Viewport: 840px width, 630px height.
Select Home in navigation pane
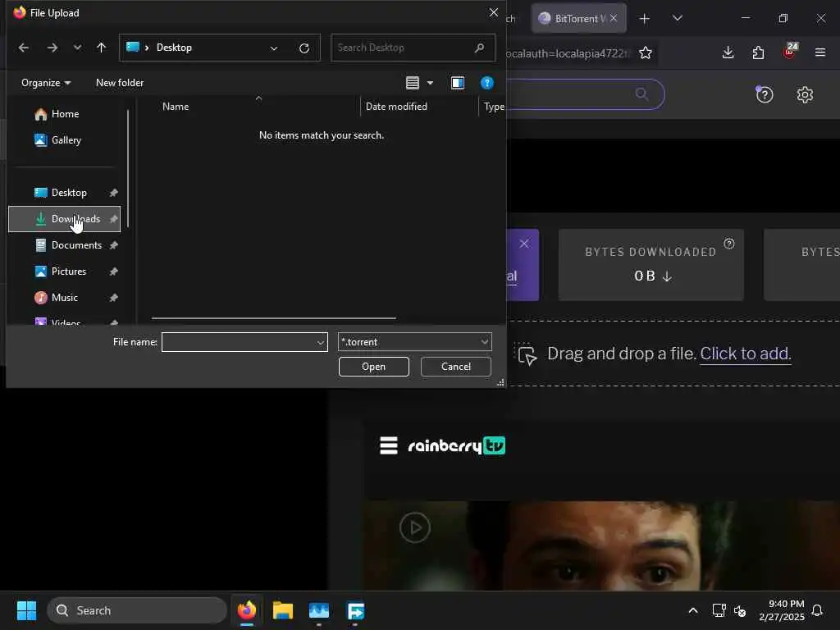[x=65, y=114]
